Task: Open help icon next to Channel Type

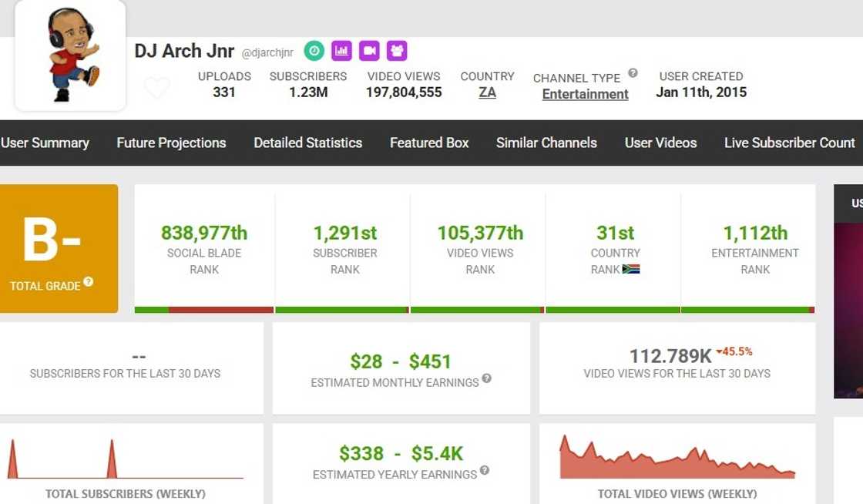Action: coord(633,73)
